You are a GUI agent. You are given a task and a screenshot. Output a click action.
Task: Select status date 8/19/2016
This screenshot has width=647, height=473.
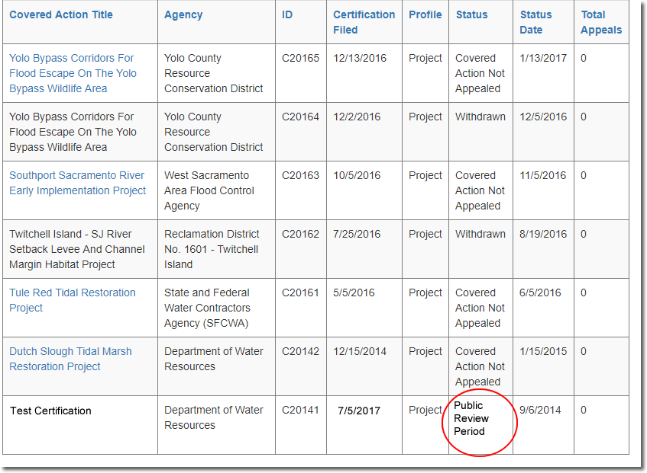point(543,234)
